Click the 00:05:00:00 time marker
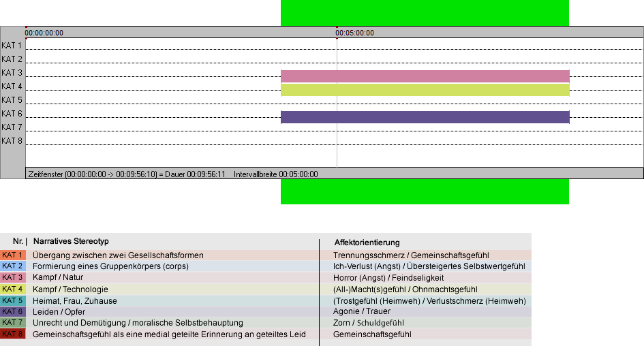This screenshot has width=644, height=361. 354,33
